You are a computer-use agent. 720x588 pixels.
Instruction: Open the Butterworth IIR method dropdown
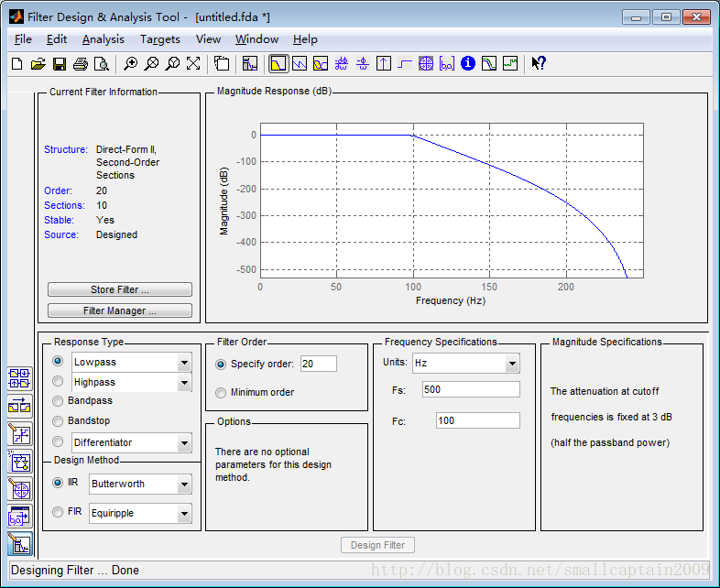coord(184,485)
